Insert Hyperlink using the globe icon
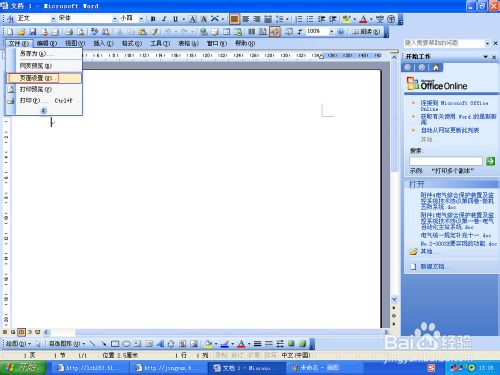The image size is (500, 375). [x=204, y=32]
